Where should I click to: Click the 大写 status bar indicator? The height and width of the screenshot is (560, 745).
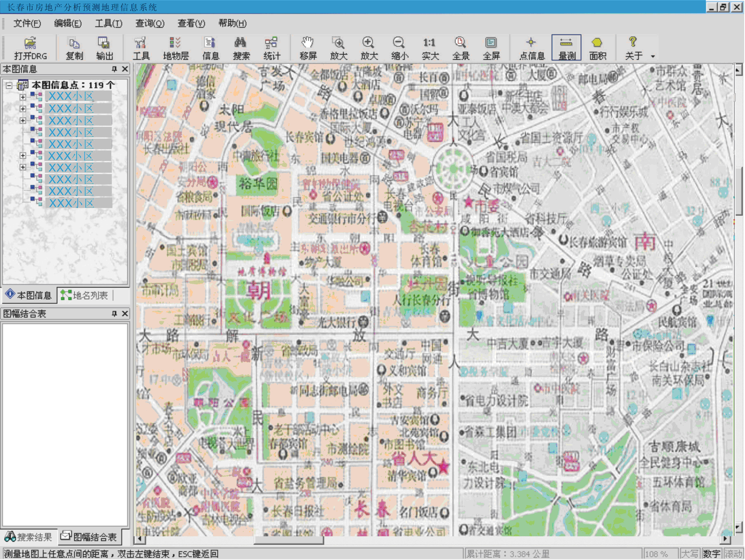pos(690,554)
